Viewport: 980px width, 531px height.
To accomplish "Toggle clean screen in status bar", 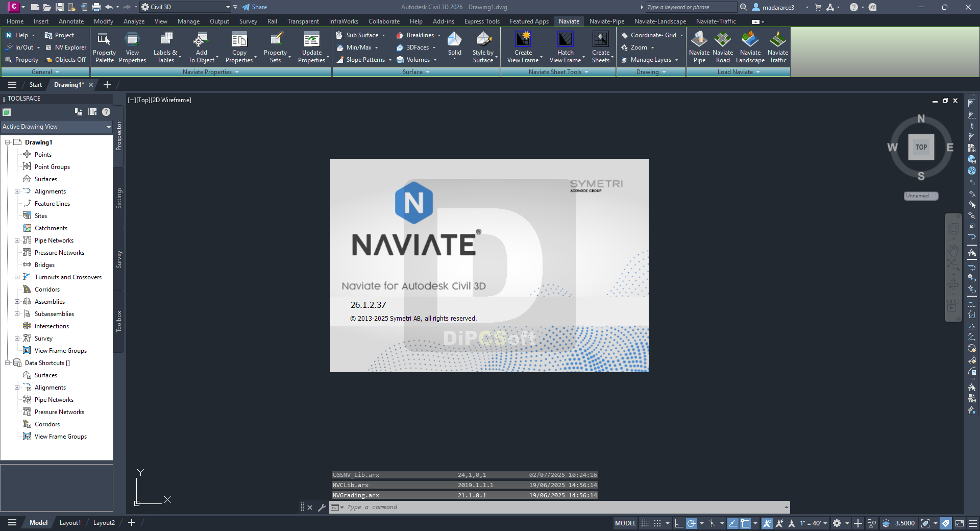I will pos(960,523).
